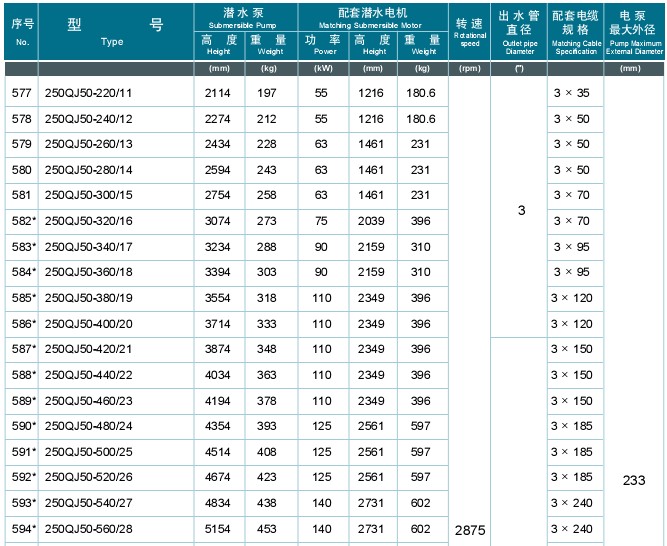
Task: Select row number 581
Action: (20, 196)
